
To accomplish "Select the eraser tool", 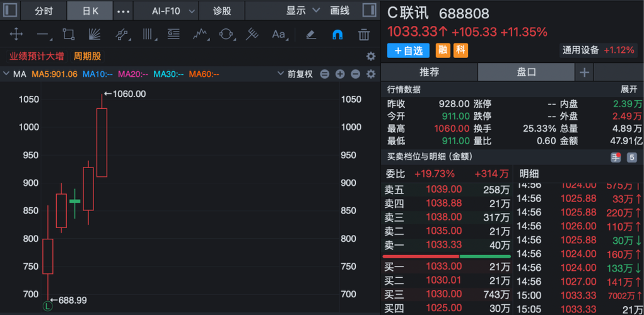I will (311, 35).
